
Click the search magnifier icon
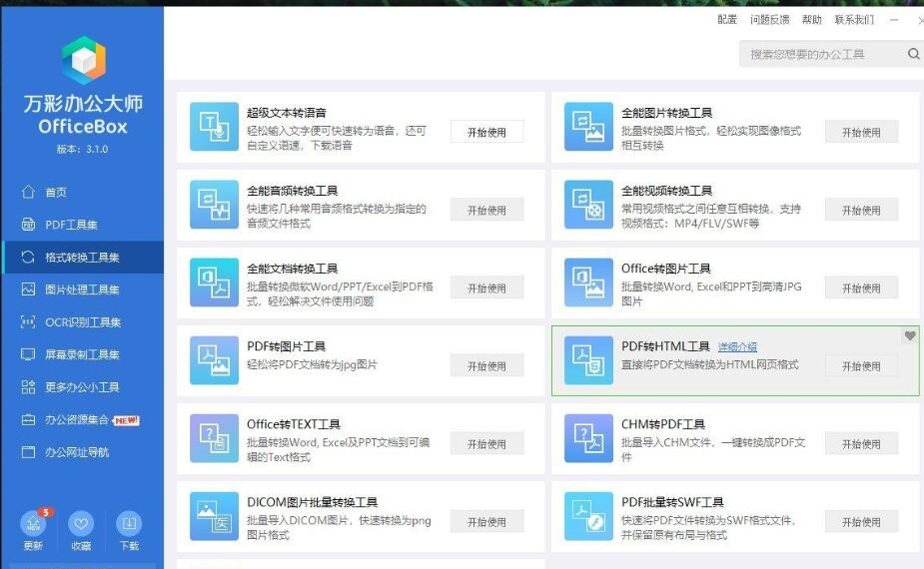point(913,54)
